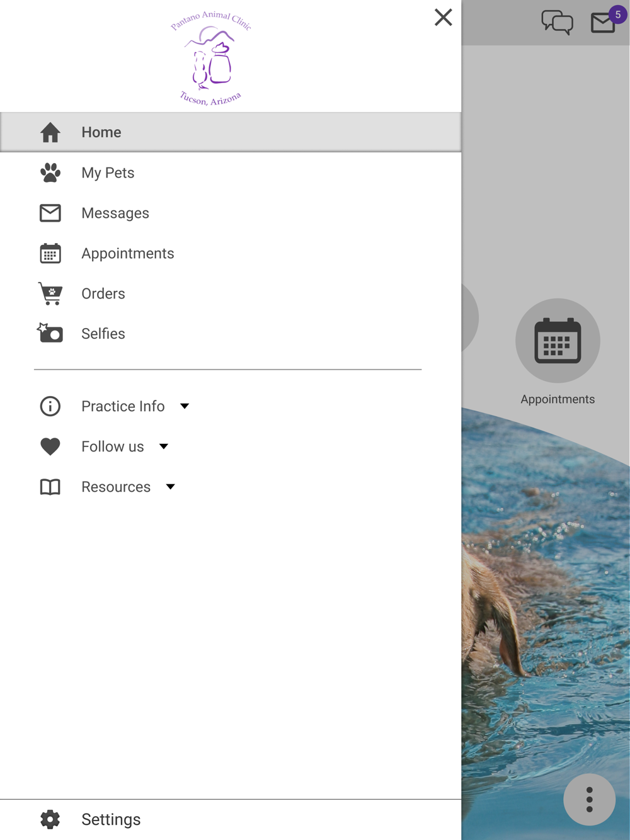Open the three-dot more options button
630x840 pixels.
590,800
